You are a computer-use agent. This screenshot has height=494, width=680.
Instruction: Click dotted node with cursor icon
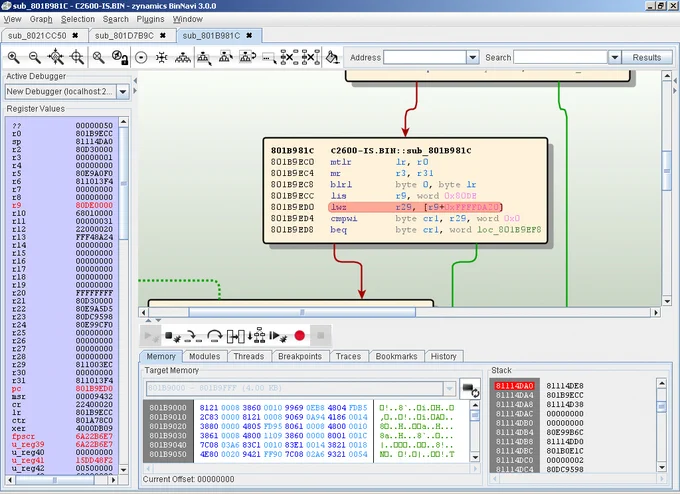(x=269, y=58)
